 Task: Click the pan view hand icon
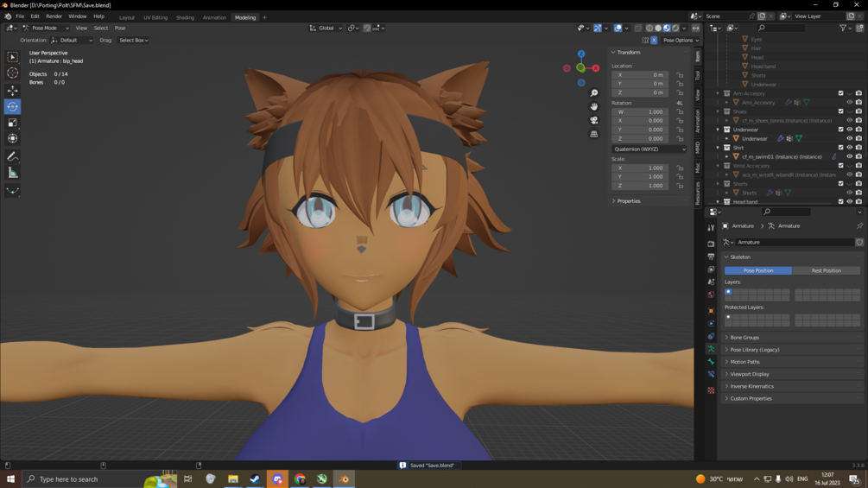594,106
